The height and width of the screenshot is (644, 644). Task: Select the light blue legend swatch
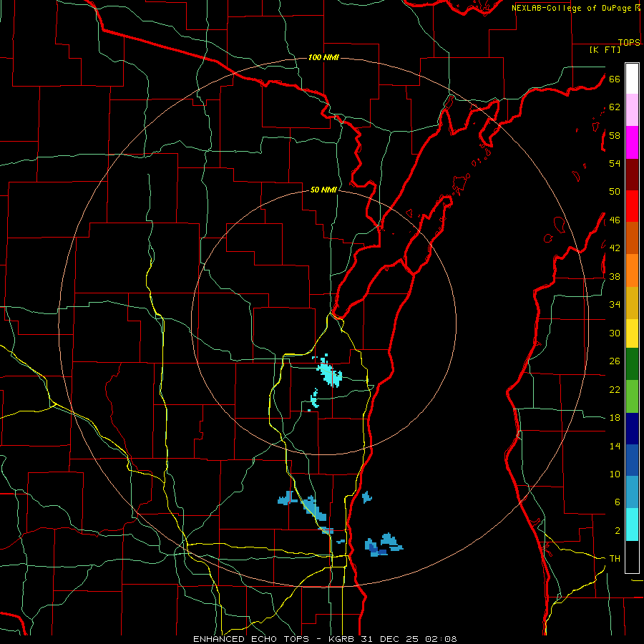tap(632, 492)
